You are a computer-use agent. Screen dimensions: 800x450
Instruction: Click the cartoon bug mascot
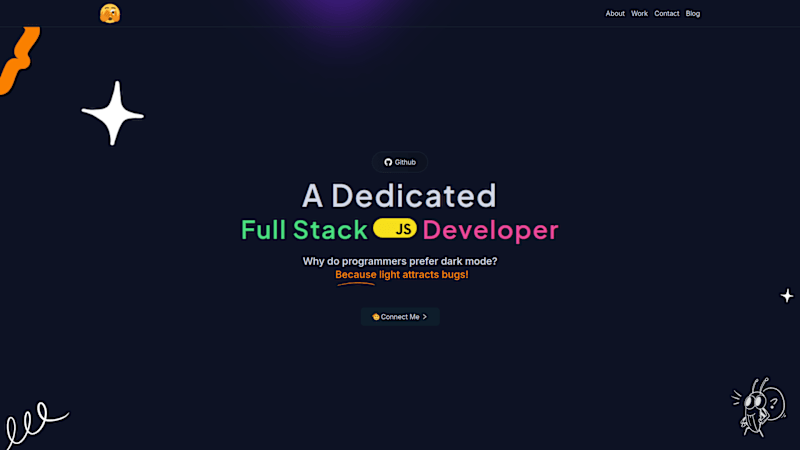pos(758,407)
